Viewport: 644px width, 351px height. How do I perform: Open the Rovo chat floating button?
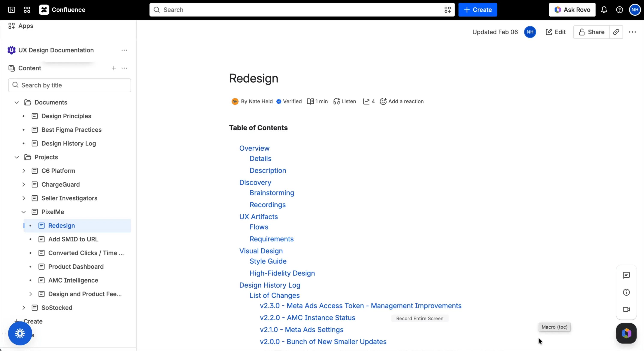[x=626, y=333]
